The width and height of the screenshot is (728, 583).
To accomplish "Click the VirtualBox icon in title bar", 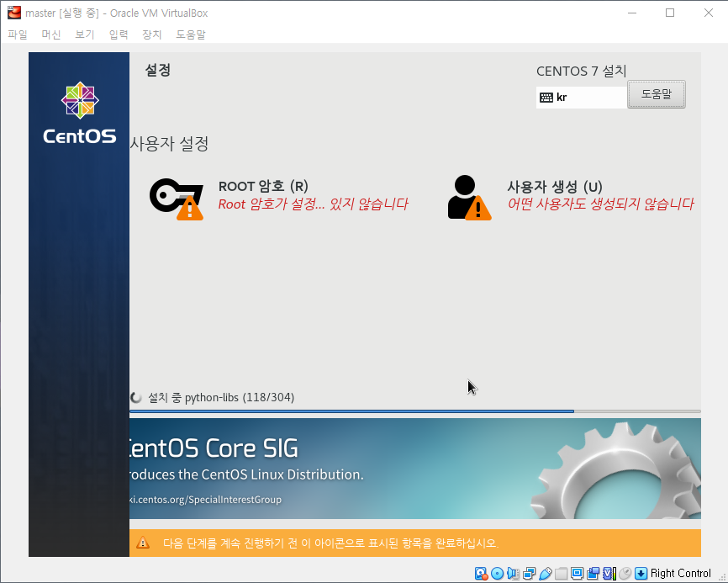I will [14, 13].
